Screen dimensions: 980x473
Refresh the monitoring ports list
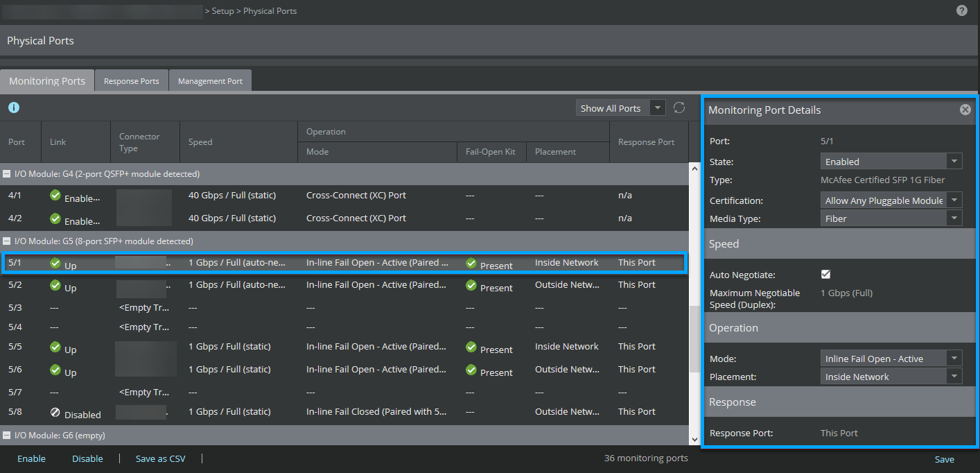679,108
